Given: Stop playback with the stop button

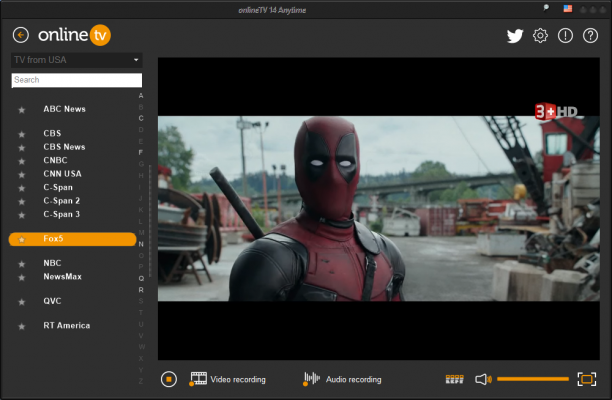Looking at the screenshot, I should click(x=169, y=379).
